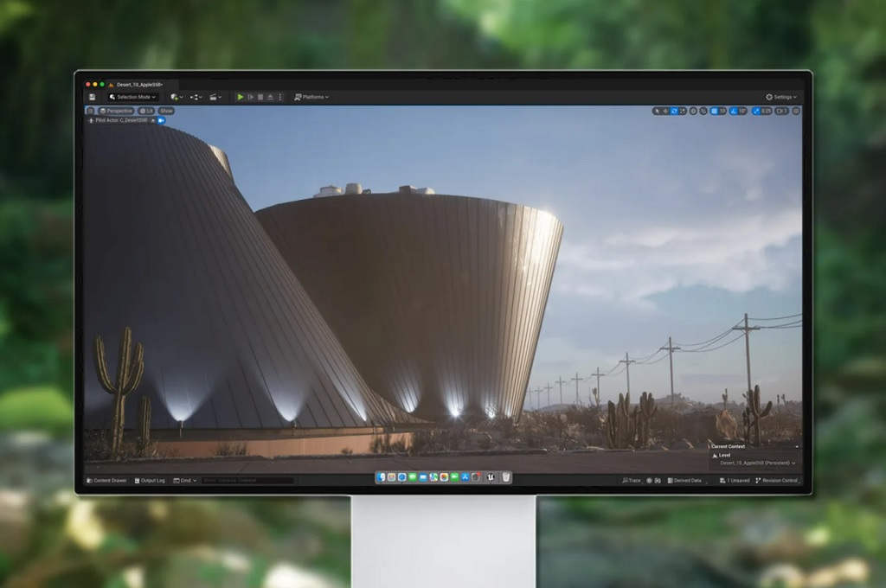This screenshot has height=588, width=886.
Task: Choose the select objects arrow tool
Action: 657,112
